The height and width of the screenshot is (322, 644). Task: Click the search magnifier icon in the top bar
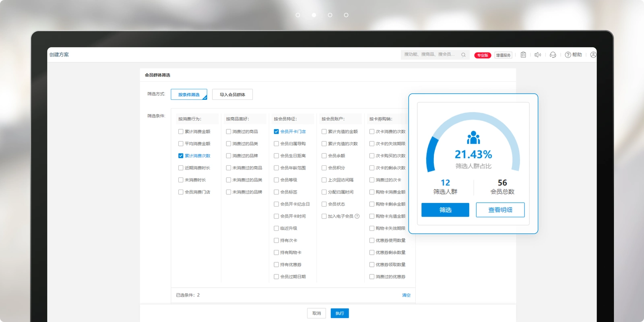click(x=463, y=55)
